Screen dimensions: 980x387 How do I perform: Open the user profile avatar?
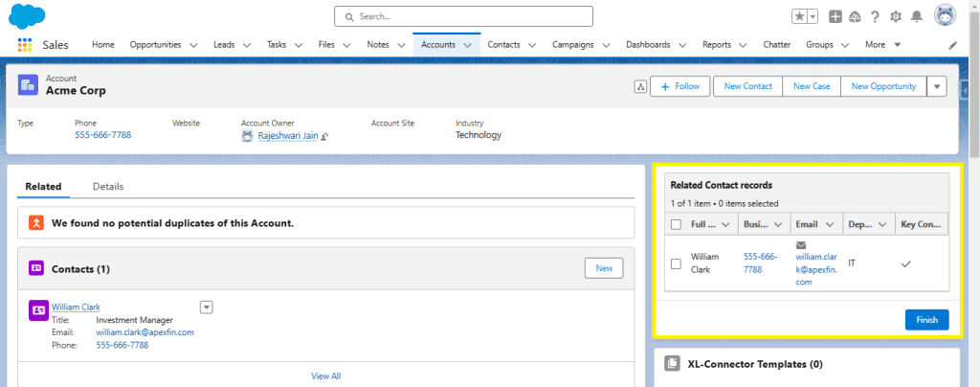click(945, 15)
